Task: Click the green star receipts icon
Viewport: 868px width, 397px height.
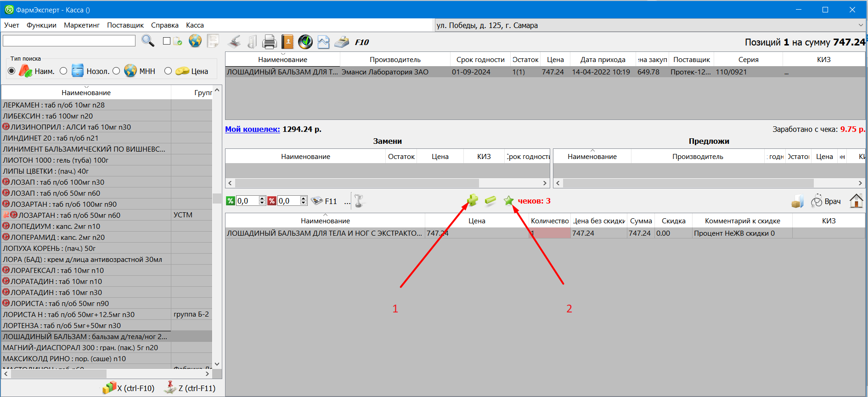Action: [508, 201]
